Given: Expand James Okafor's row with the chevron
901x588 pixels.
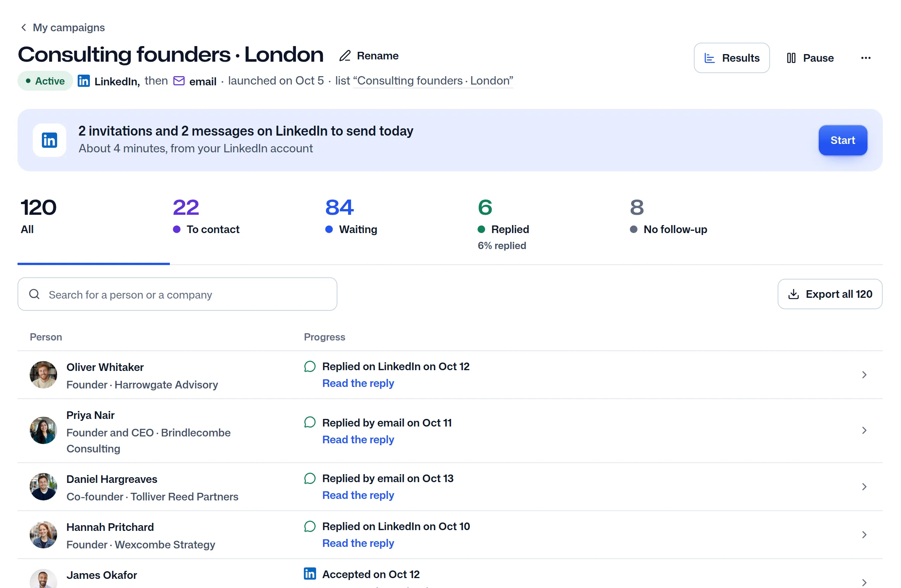Looking at the screenshot, I should click(x=864, y=582).
